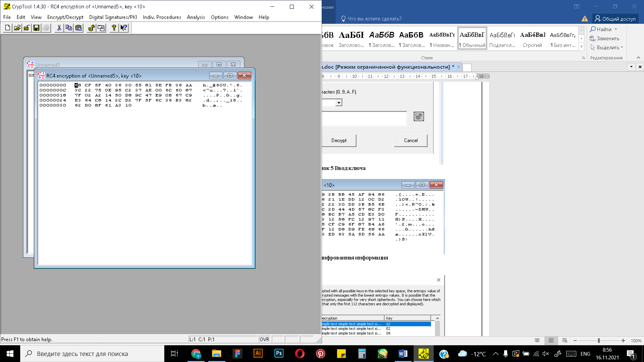
Task: Click the OVR overwrite indicator in the status bar
Action: 264,340
